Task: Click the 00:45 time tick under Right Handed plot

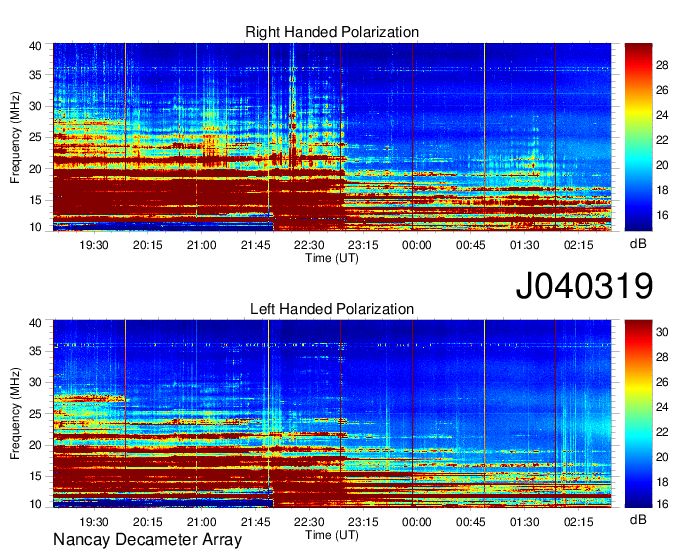Action: 471,245
